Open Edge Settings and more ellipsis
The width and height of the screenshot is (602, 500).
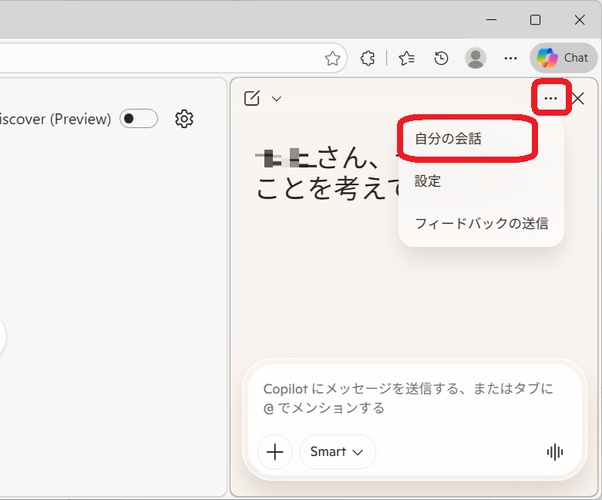pyautogui.click(x=510, y=58)
